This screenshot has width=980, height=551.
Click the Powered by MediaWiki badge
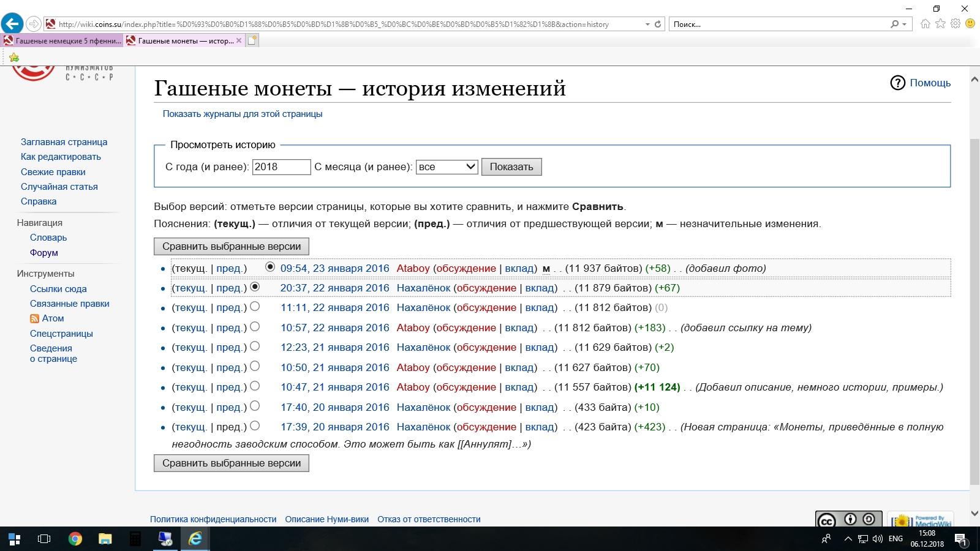[x=920, y=520]
